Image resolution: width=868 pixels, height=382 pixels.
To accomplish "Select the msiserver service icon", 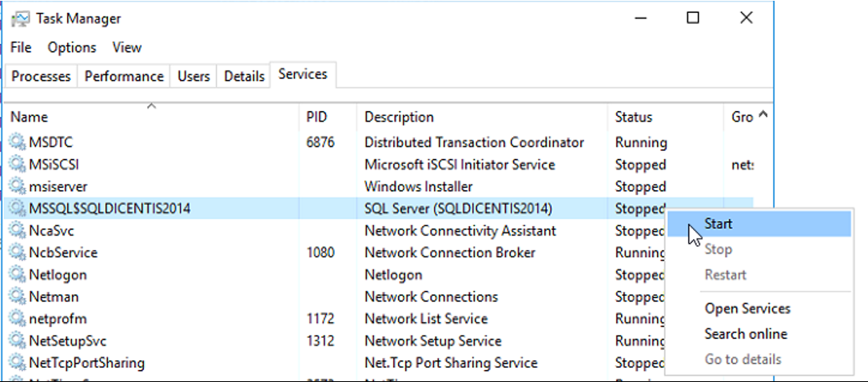I will 17,187.
